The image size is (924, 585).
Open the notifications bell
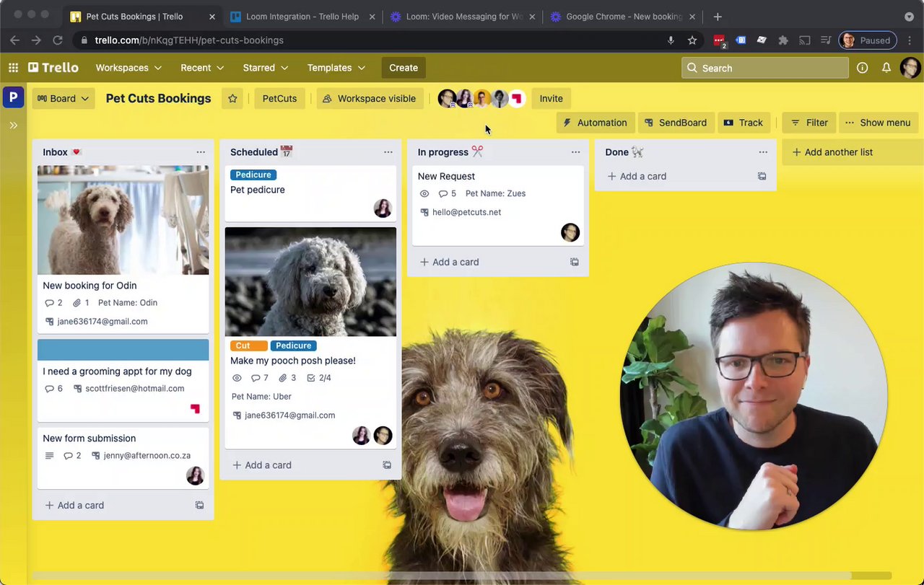(886, 68)
